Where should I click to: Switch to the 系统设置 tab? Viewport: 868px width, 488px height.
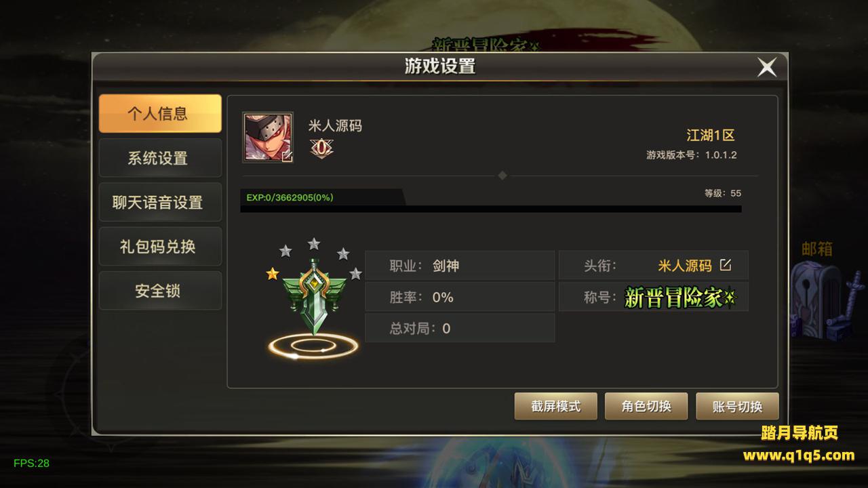(160, 158)
